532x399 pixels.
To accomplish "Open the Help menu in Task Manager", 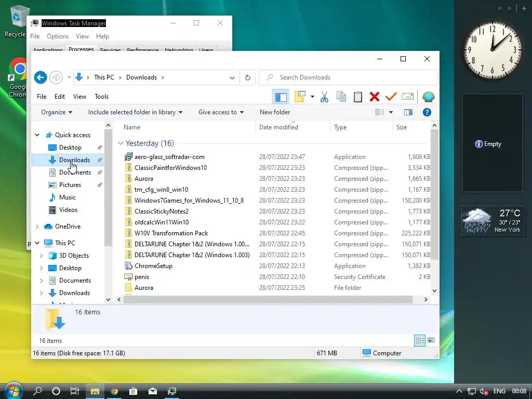I will point(102,36).
